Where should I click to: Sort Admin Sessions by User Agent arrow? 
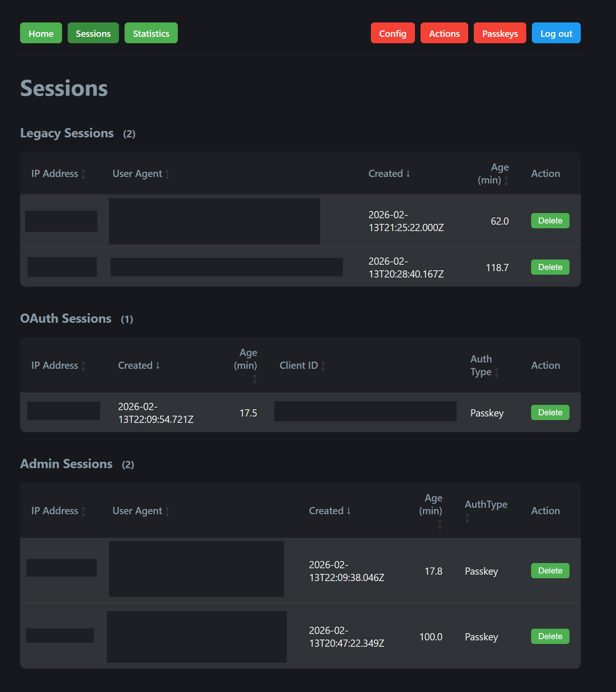(167, 511)
